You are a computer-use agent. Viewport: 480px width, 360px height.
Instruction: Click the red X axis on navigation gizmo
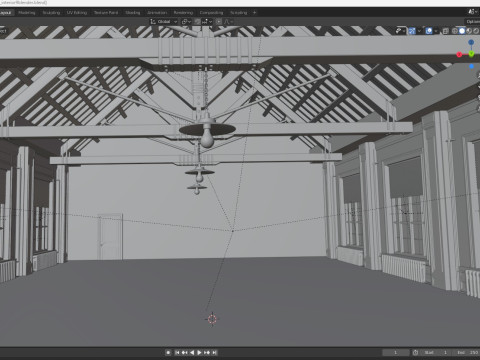coord(459,54)
